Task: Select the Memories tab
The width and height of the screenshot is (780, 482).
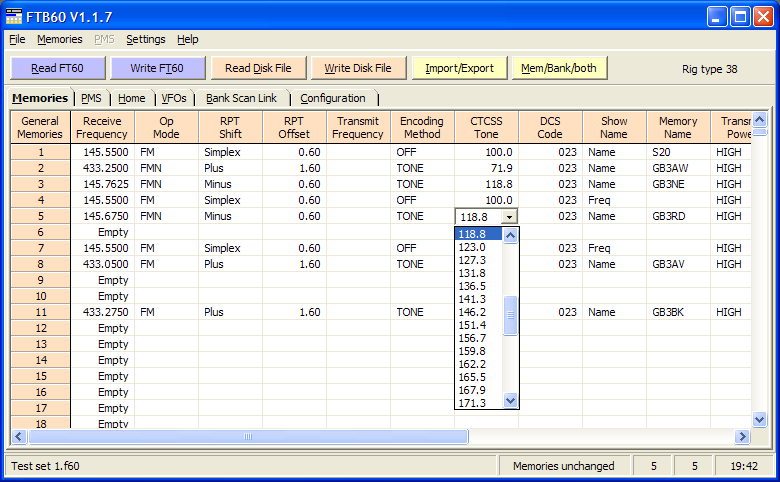Action: [x=40, y=98]
